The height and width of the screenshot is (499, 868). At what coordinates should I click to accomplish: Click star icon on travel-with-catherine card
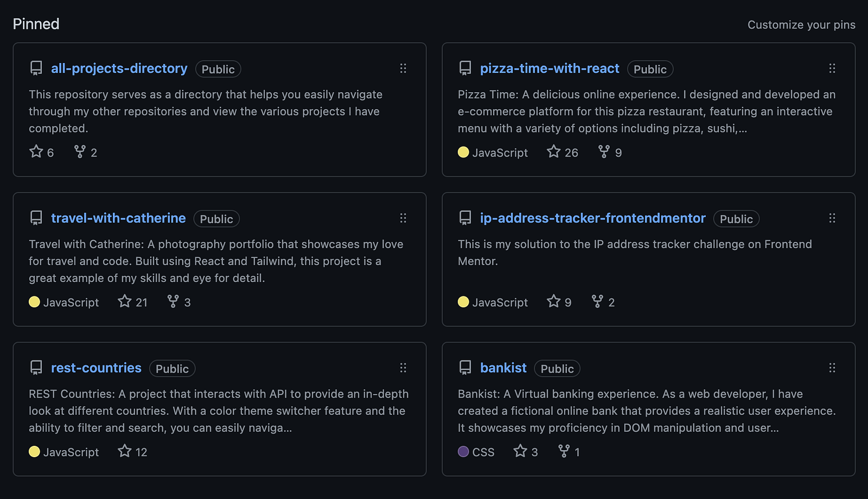coord(125,301)
